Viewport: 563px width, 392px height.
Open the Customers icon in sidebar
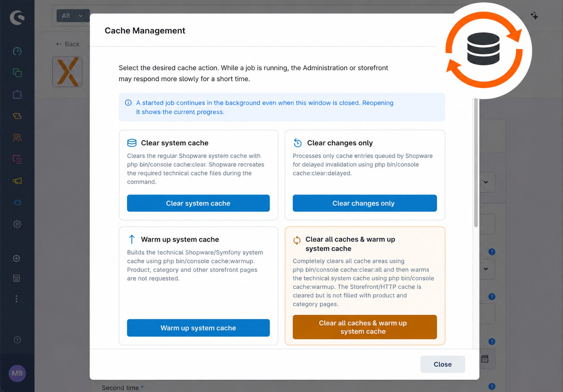[x=17, y=137]
